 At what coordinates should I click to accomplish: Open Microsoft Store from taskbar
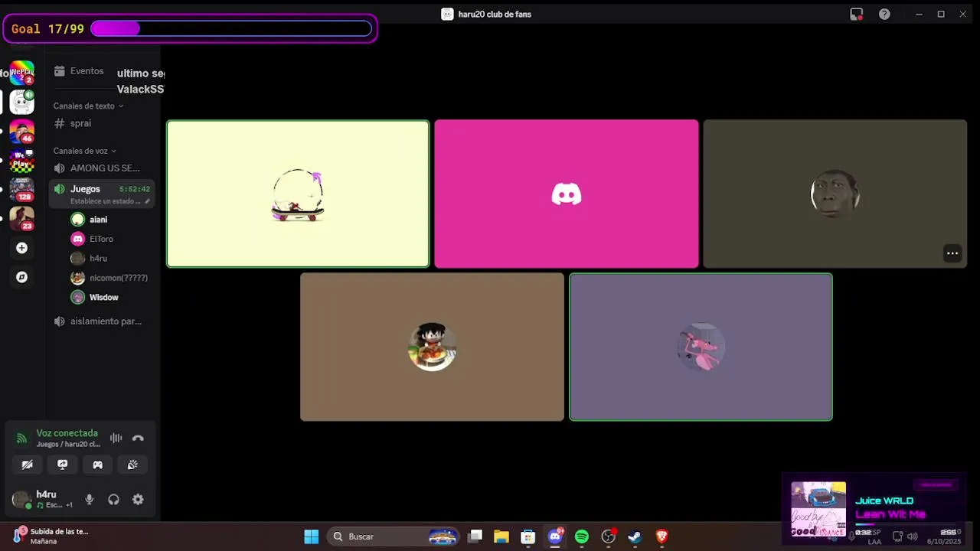528,536
